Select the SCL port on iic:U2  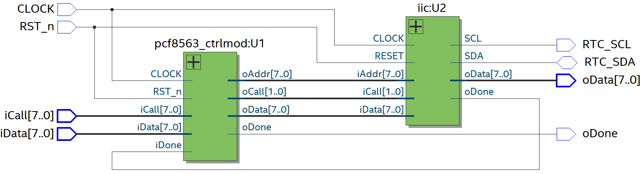(x=473, y=39)
